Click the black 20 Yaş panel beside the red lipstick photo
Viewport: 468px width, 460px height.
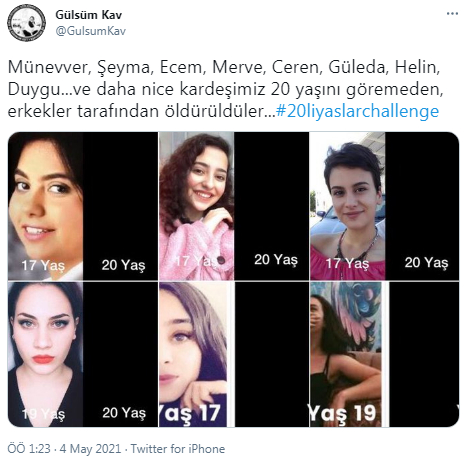120,354
